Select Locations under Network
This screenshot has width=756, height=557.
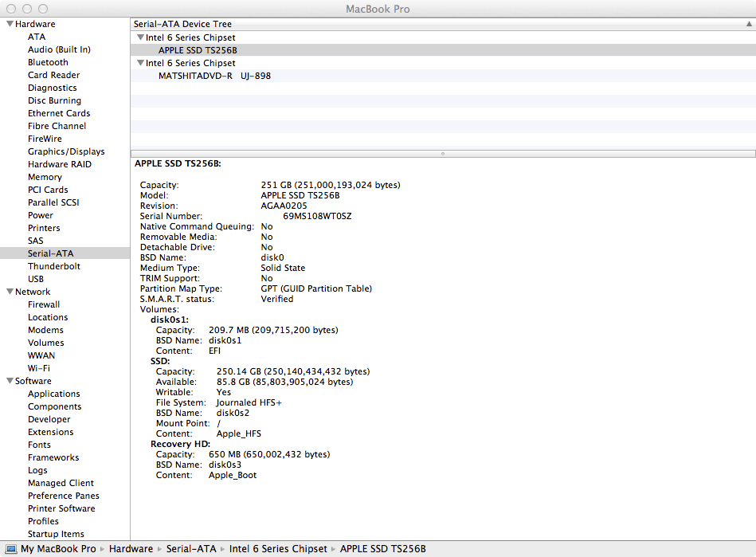[48, 317]
